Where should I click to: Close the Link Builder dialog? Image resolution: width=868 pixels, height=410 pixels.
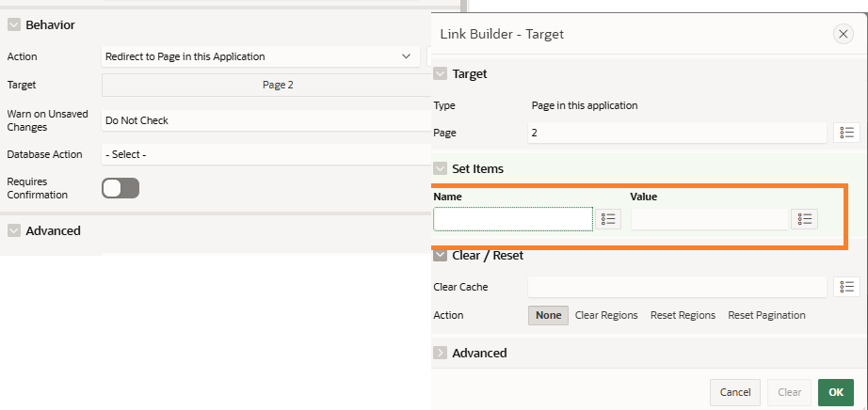[x=844, y=34]
